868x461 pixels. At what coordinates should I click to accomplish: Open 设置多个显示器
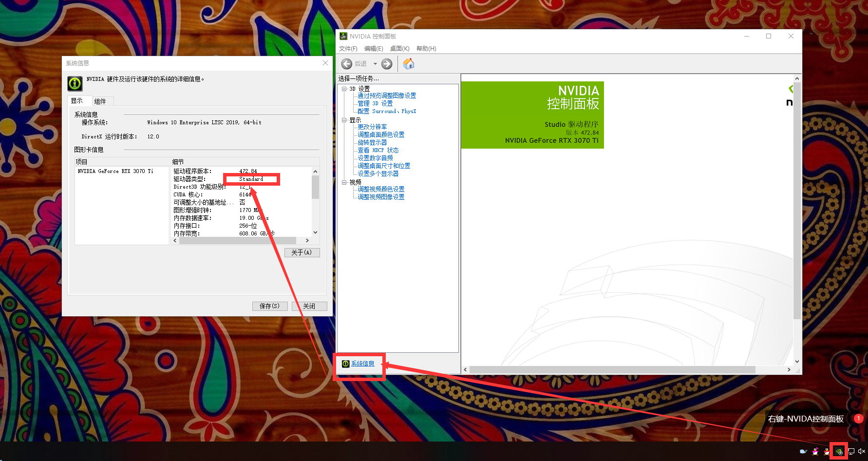(x=378, y=173)
